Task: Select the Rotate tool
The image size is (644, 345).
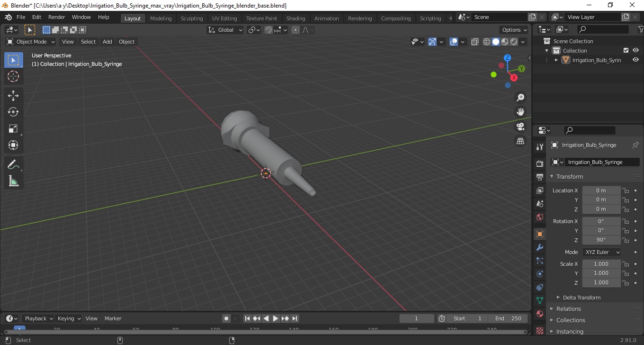Action: [x=13, y=112]
